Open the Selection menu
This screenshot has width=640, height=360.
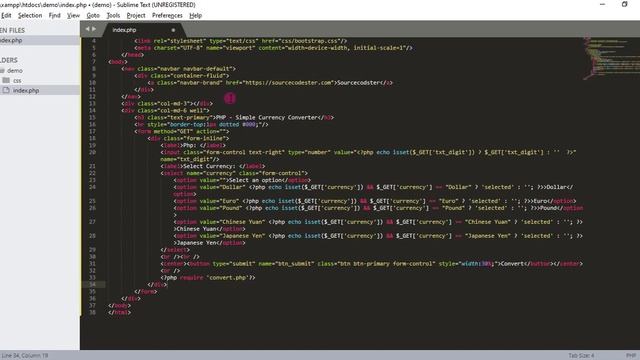[x=30, y=16]
